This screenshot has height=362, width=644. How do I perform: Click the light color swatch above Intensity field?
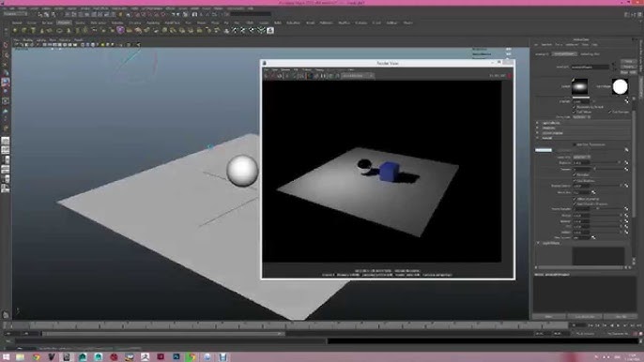point(581,98)
